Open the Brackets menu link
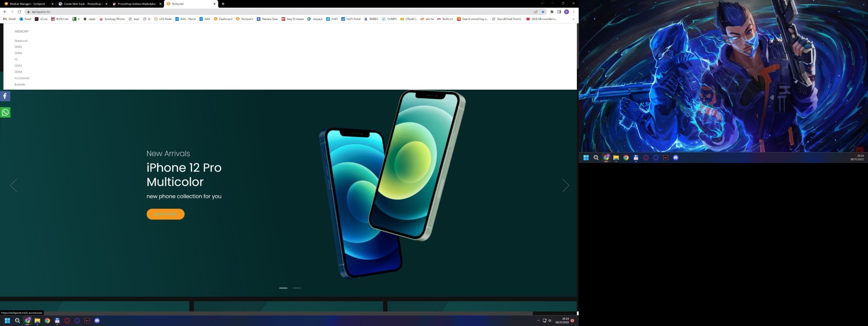Image resolution: width=868 pixels, height=326 pixels. 20,85
